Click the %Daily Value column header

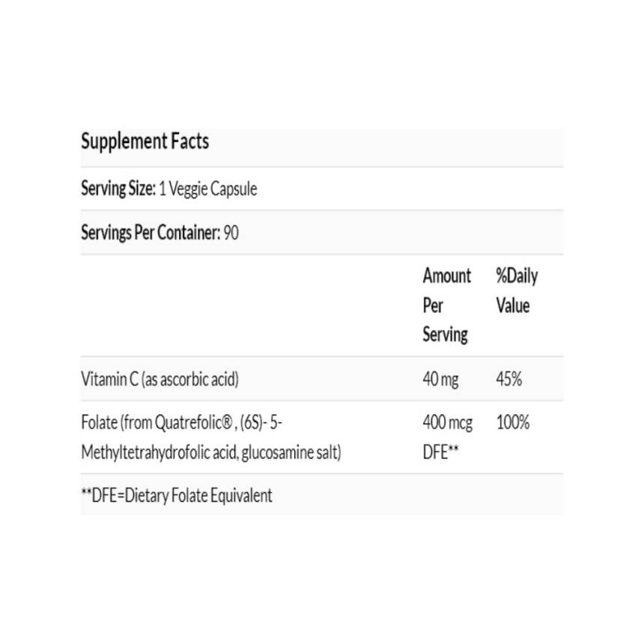(x=516, y=291)
